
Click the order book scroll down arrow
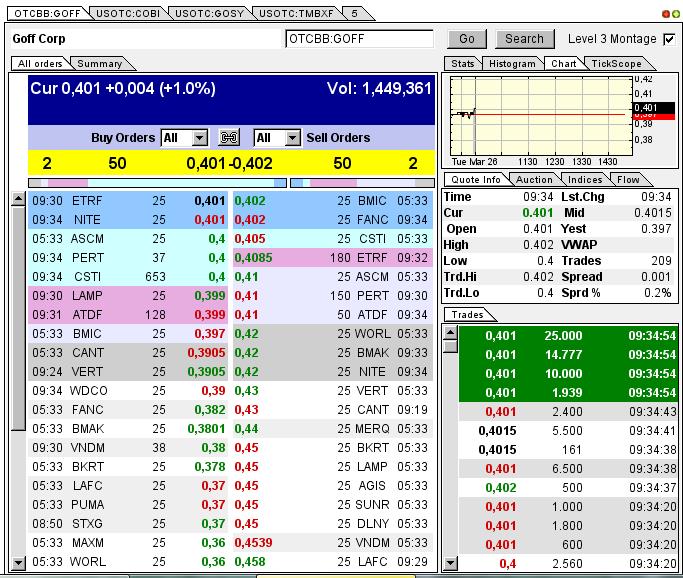click(18, 563)
